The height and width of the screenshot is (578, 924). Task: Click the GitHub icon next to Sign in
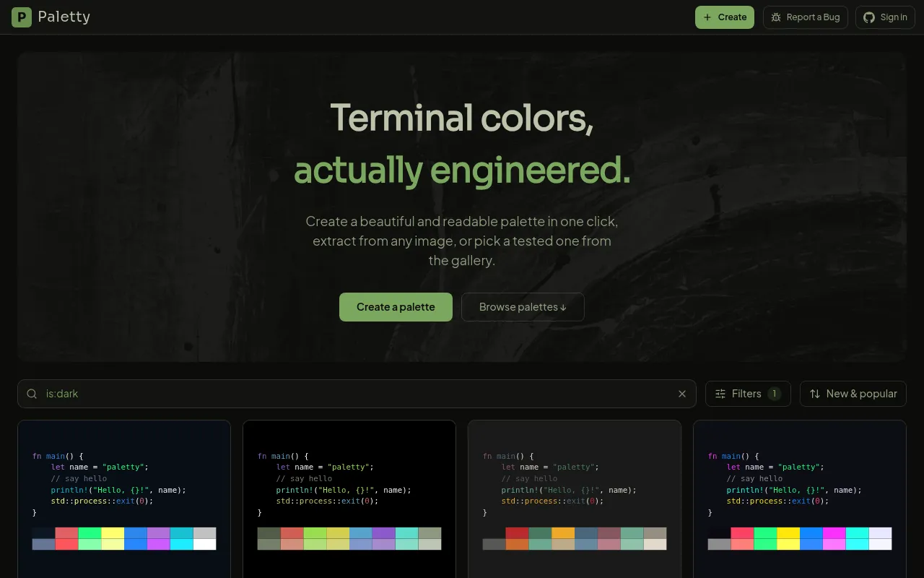869,17
